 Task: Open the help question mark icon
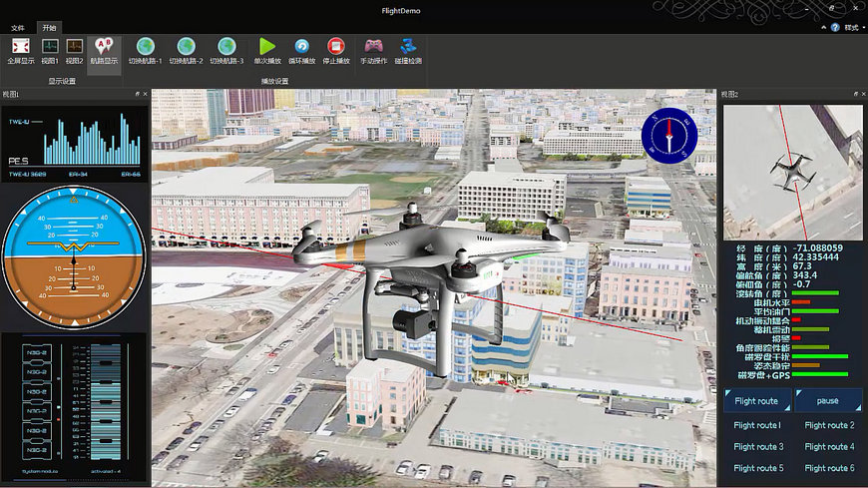(835, 27)
